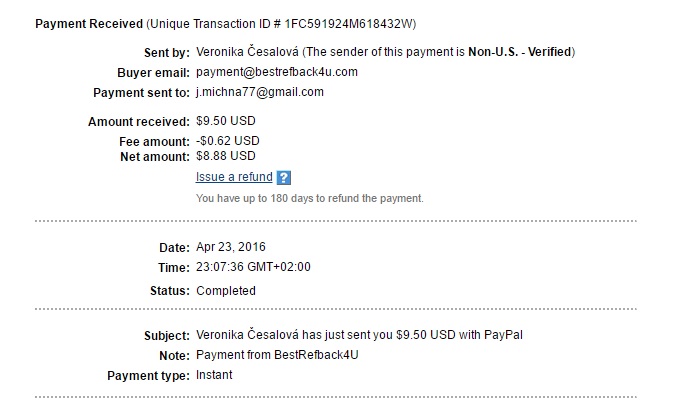Click the Sent by label
This screenshot has height=411, width=696.
[x=167, y=52]
